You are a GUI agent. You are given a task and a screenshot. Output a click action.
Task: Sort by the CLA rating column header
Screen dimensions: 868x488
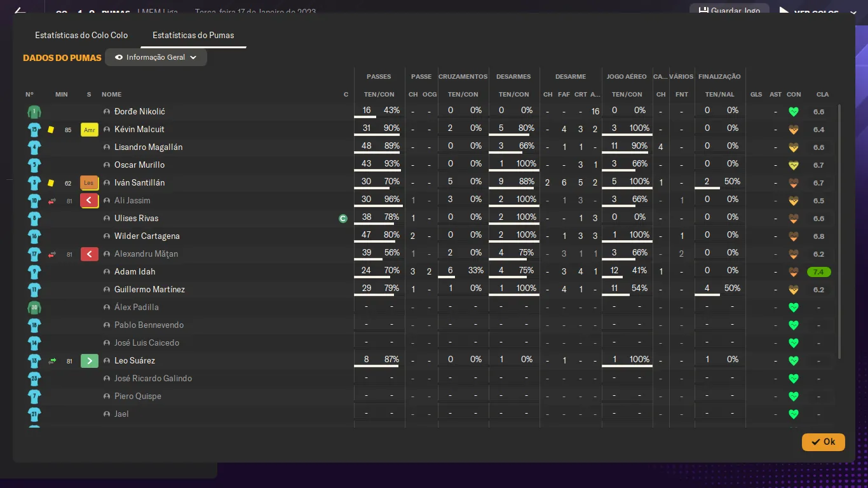[822, 94]
